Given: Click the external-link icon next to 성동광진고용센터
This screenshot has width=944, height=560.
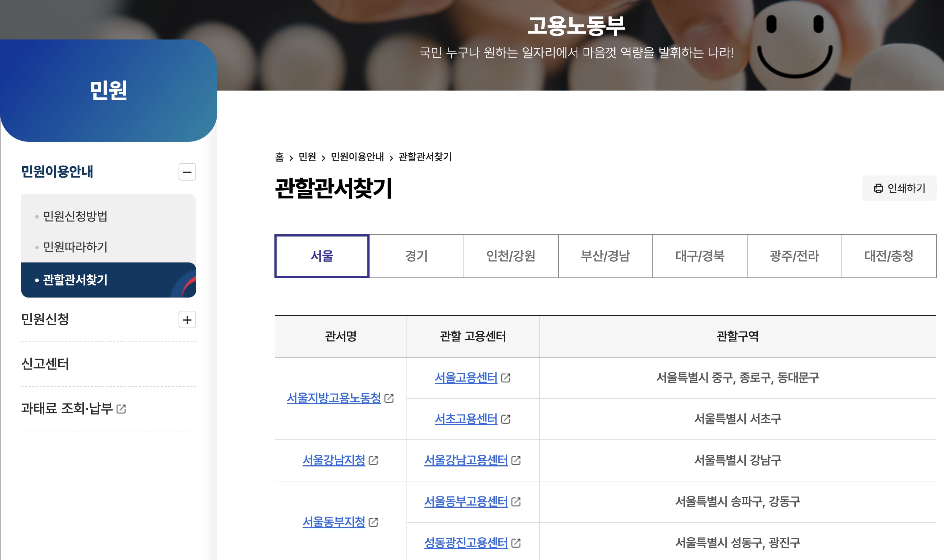Looking at the screenshot, I should click(x=516, y=544).
